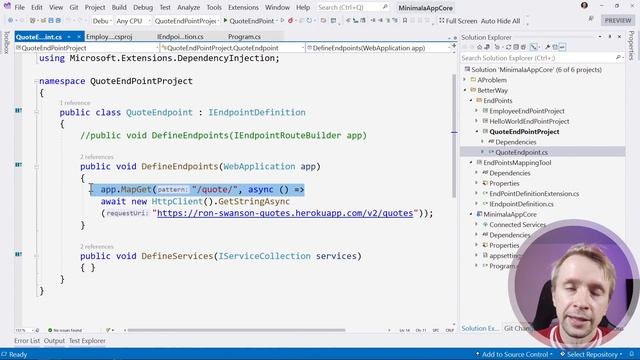Open Any CPU platform dropdown

(133, 20)
